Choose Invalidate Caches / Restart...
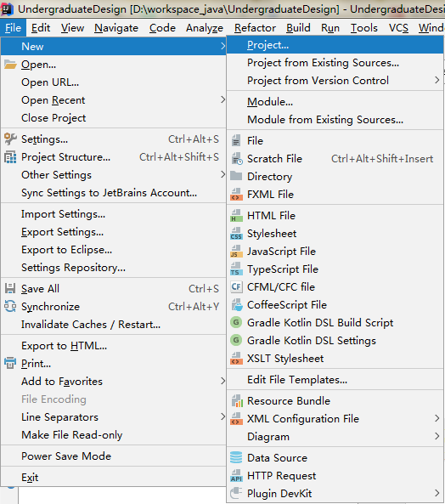This screenshot has width=445, height=504. point(113,325)
